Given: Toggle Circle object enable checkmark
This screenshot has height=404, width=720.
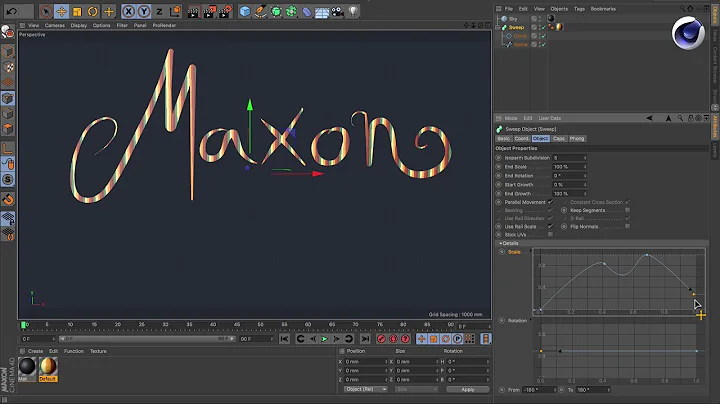Looking at the screenshot, I should coord(543,36).
